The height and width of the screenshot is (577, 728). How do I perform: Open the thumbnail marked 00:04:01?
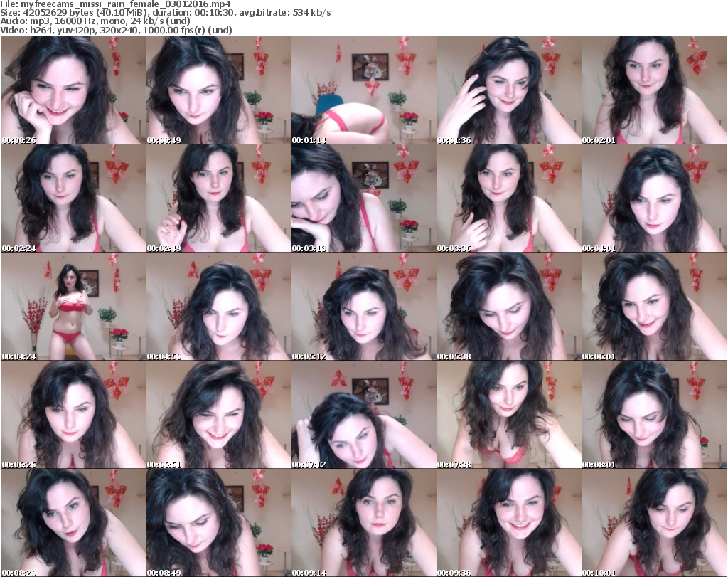(x=654, y=198)
